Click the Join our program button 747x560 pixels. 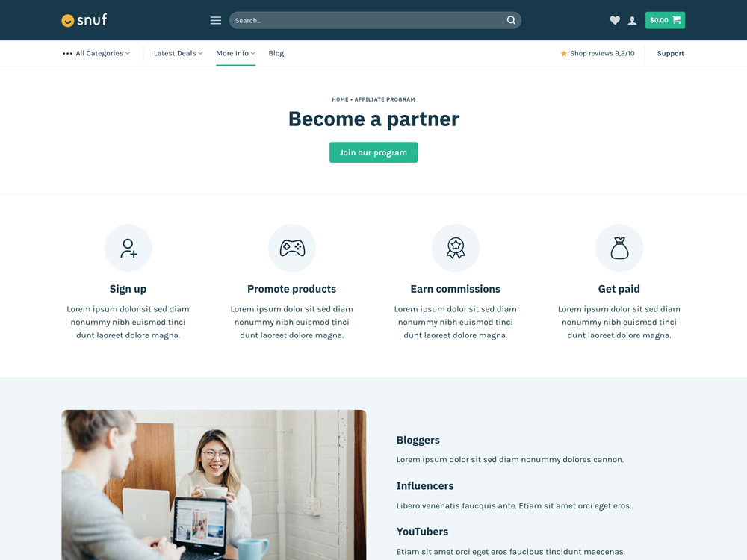tap(373, 152)
